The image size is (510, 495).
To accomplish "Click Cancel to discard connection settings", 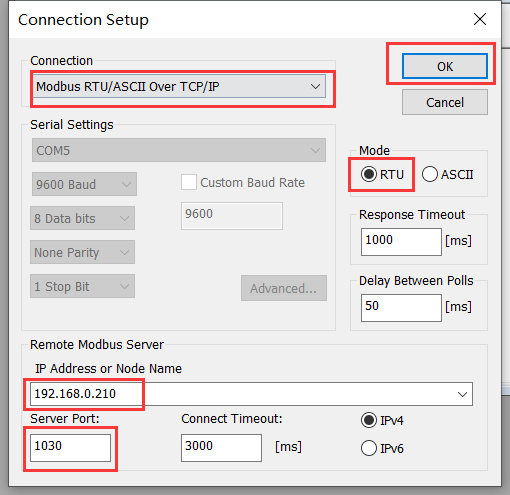I will coord(445,102).
